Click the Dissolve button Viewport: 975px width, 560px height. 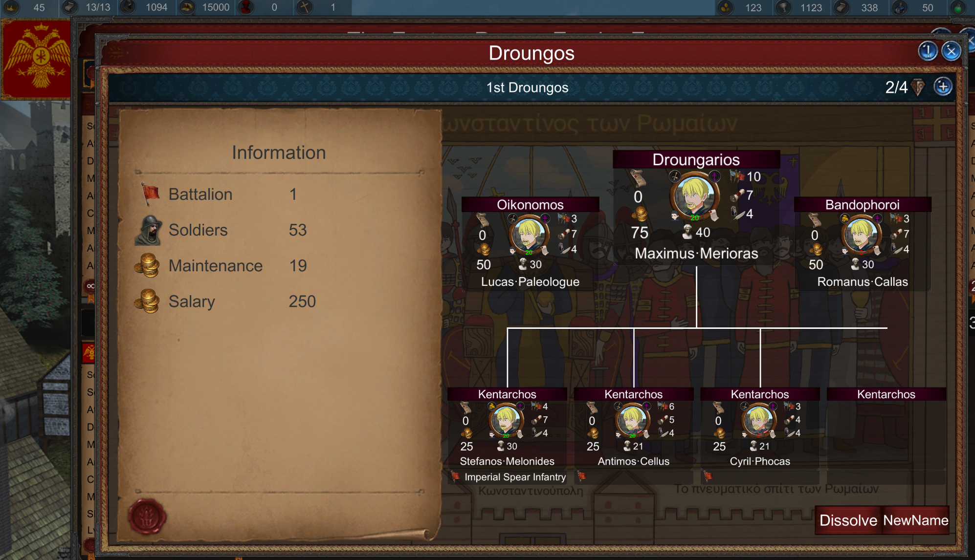(x=848, y=520)
